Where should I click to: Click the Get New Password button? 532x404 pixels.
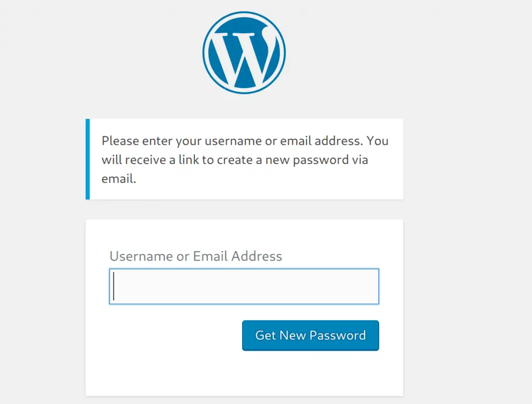click(x=311, y=335)
